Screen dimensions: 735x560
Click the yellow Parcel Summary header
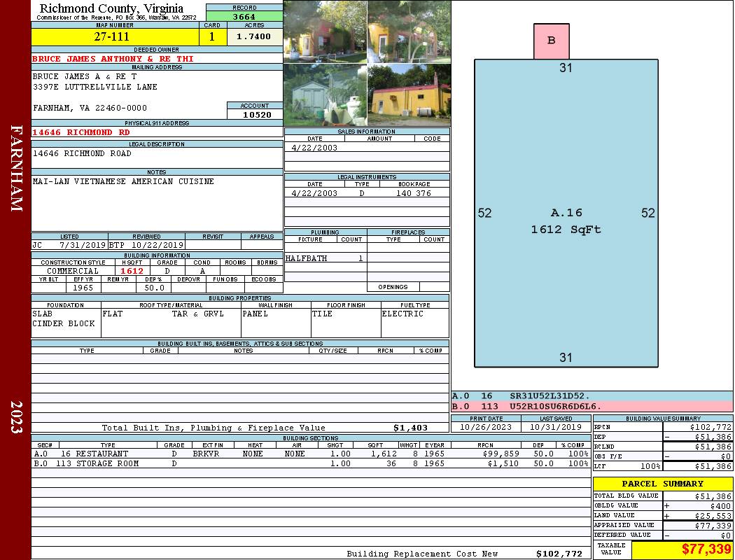tap(662, 484)
